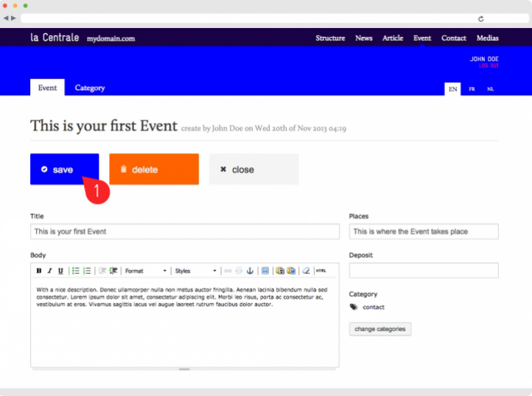Switch to the FR language tab
The image size is (532, 396).
472,89
